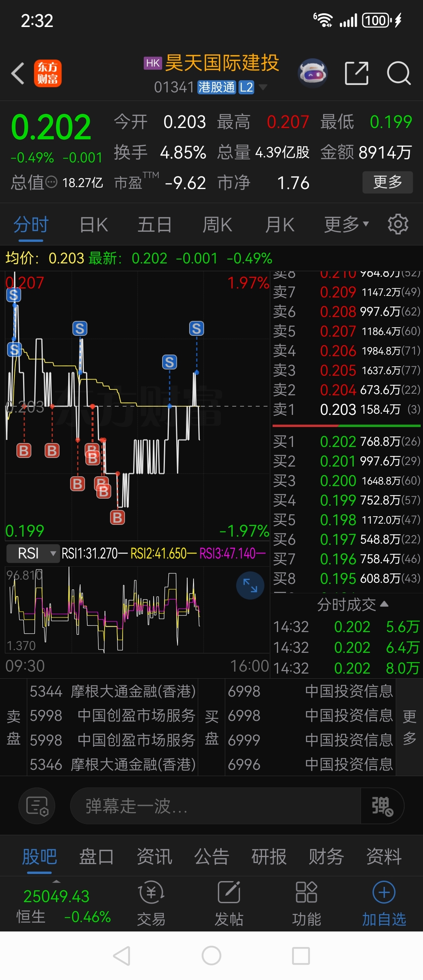Tap the 14:32 trade of 8.0万
Image resolution: width=423 pixels, height=980 pixels.
point(346,668)
